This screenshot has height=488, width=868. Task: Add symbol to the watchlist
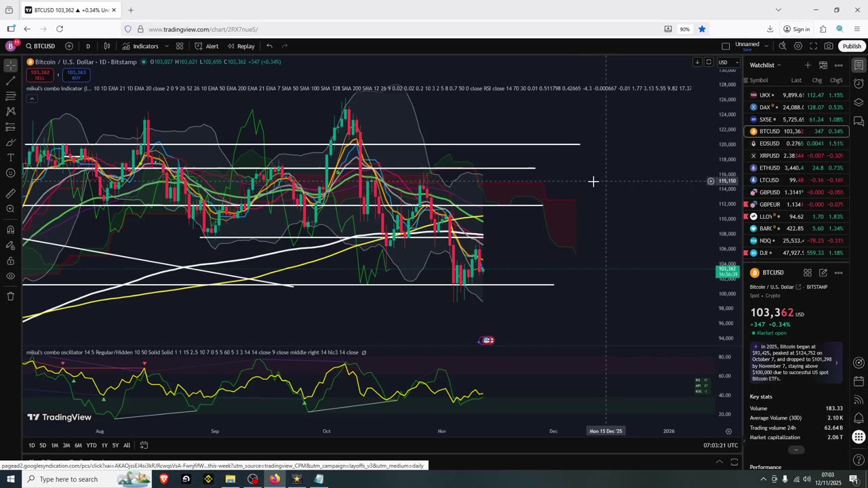(x=807, y=65)
